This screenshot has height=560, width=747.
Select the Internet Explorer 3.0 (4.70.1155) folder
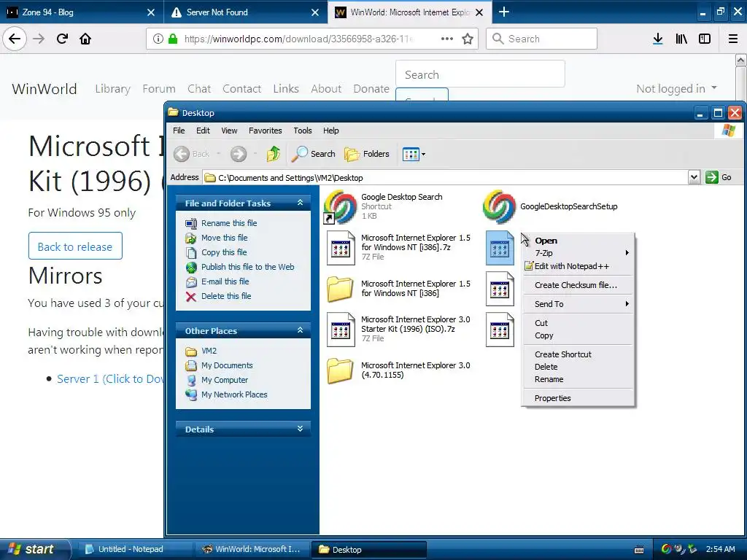coord(340,370)
